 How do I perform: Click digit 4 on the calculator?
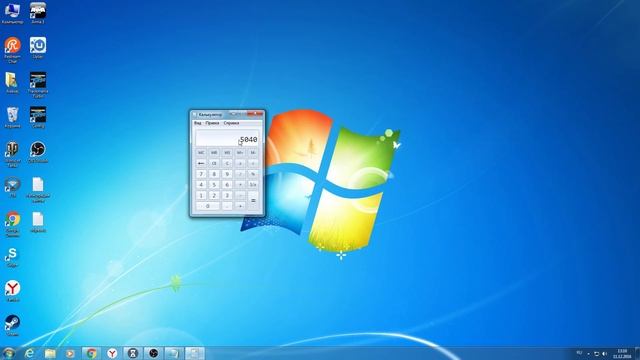(x=201, y=184)
